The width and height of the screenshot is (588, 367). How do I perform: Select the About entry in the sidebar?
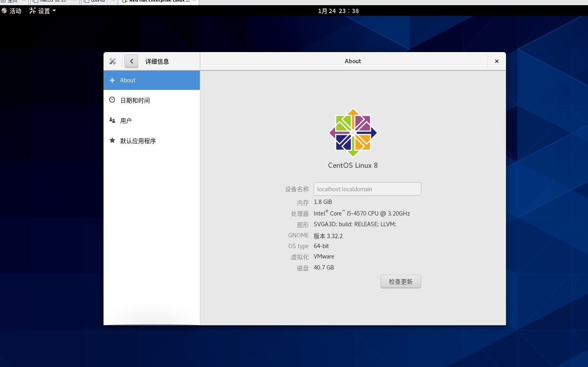point(127,80)
